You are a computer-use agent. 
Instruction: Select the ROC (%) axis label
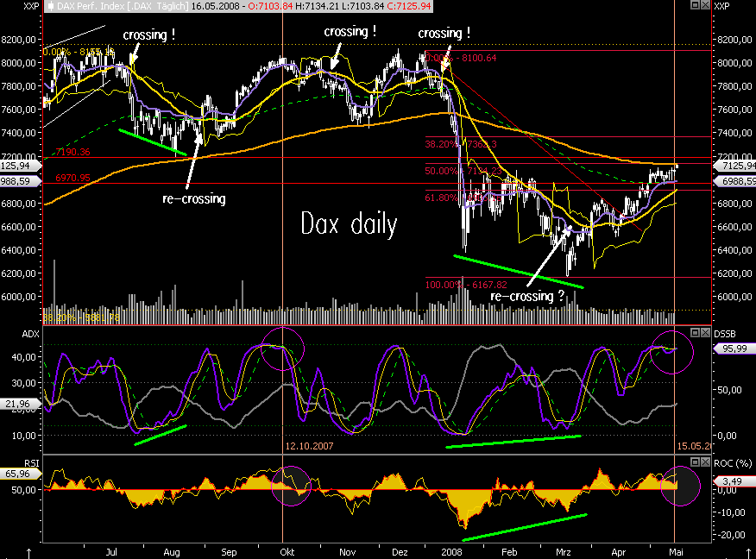(733, 463)
